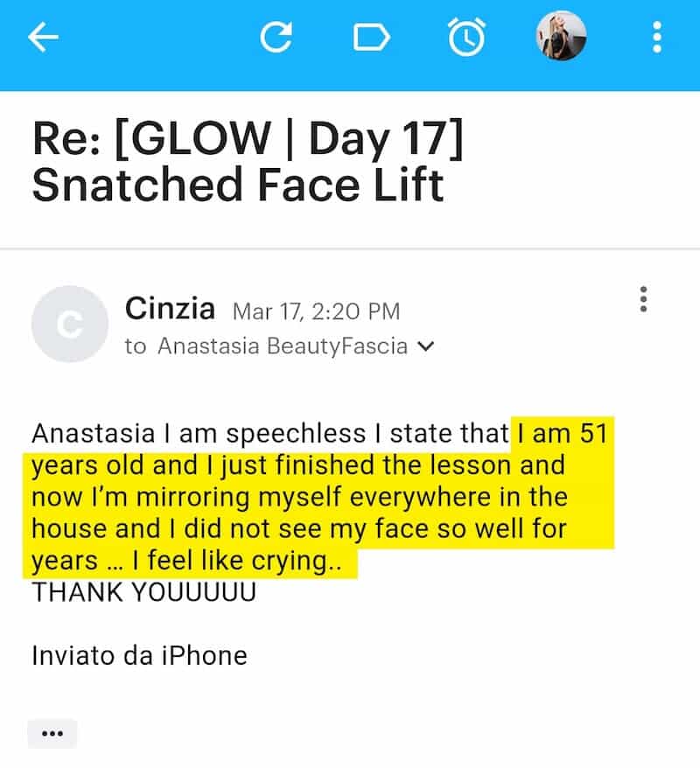Screen dimensions: 700x768
Task: Click the refresh icon in the top bar
Action: pyautogui.click(x=276, y=38)
